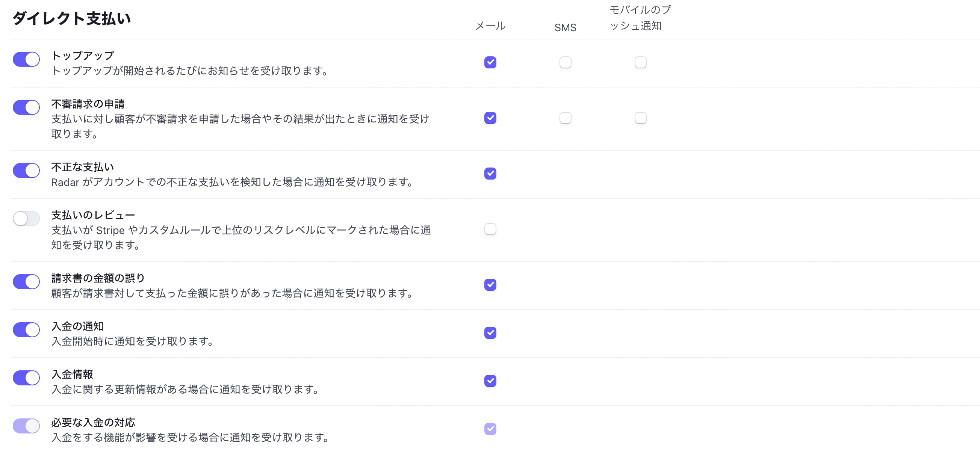Image resolution: width=980 pixels, height=453 pixels.
Task: Disable the 入金の通知 toggle
Action: (26, 330)
